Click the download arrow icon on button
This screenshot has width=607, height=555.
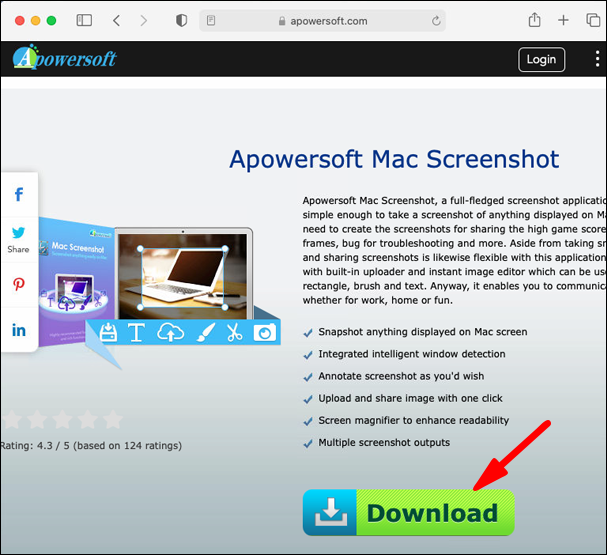click(x=330, y=512)
